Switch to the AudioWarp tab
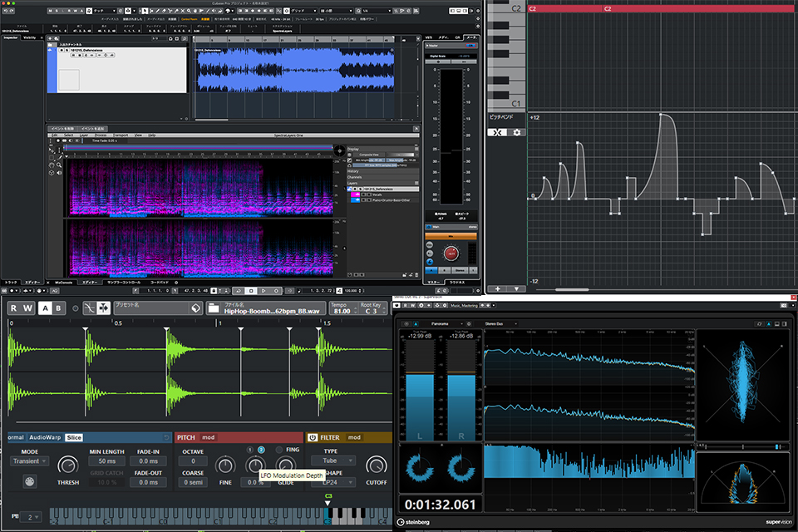Image resolution: width=798 pixels, height=532 pixels. pyautogui.click(x=43, y=438)
